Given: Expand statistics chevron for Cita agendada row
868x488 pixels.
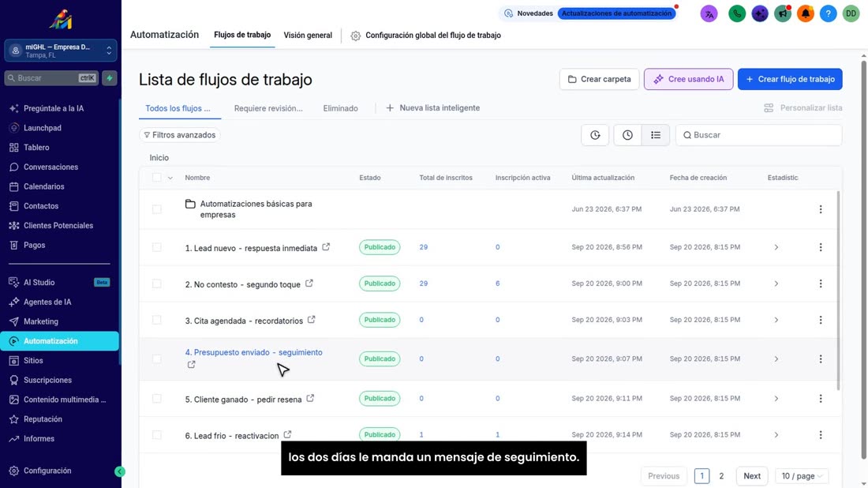Looking at the screenshot, I should pyautogui.click(x=776, y=320).
